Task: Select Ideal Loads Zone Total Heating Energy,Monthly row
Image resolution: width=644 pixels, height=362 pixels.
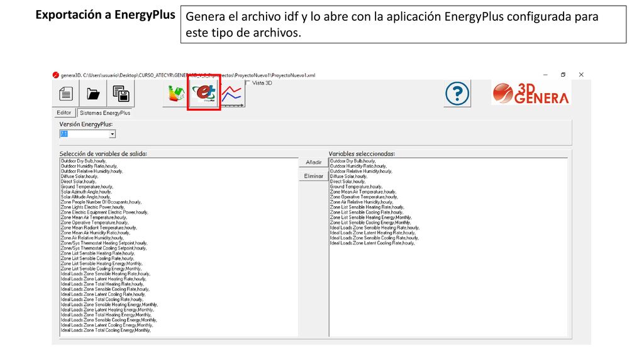Action: tap(106, 315)
